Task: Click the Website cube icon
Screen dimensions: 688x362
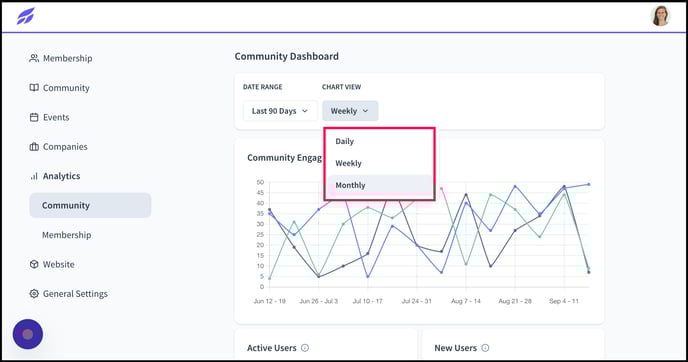Action: tap(34, 264)
